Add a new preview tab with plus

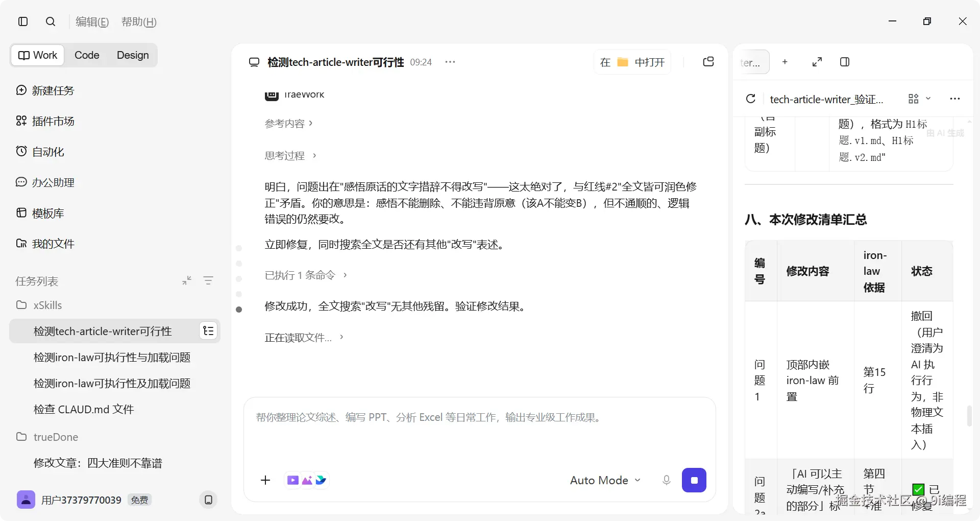(785, 62)
